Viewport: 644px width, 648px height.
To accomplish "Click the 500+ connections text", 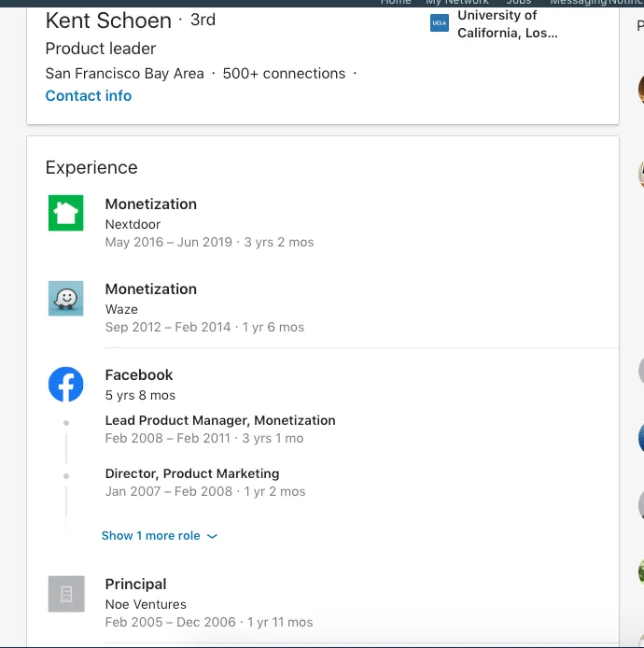I will 284,74.
